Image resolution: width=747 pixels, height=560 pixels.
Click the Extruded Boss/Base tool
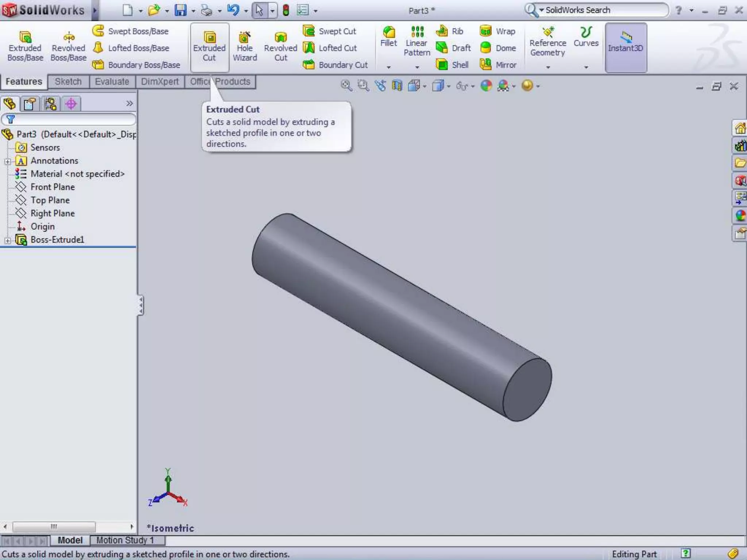(x=25, y=46)
